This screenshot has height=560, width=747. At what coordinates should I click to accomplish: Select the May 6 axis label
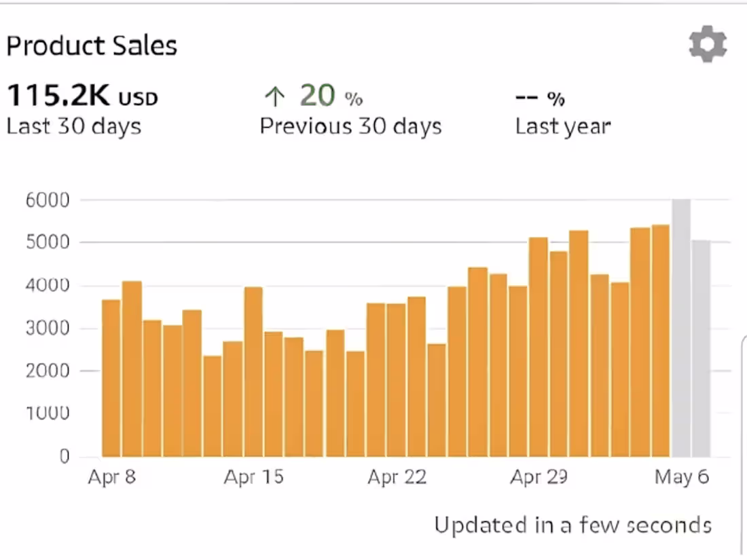(681, 477)
